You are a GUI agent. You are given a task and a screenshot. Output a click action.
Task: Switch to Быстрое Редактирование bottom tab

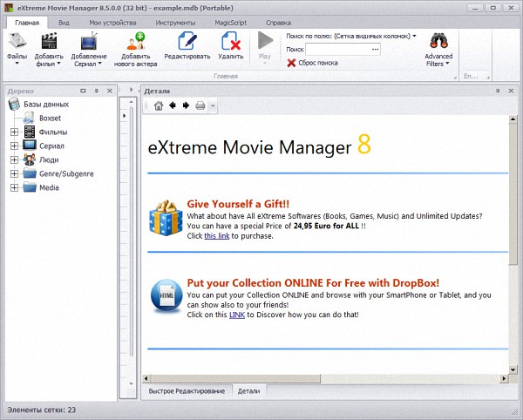pos(187,391)
